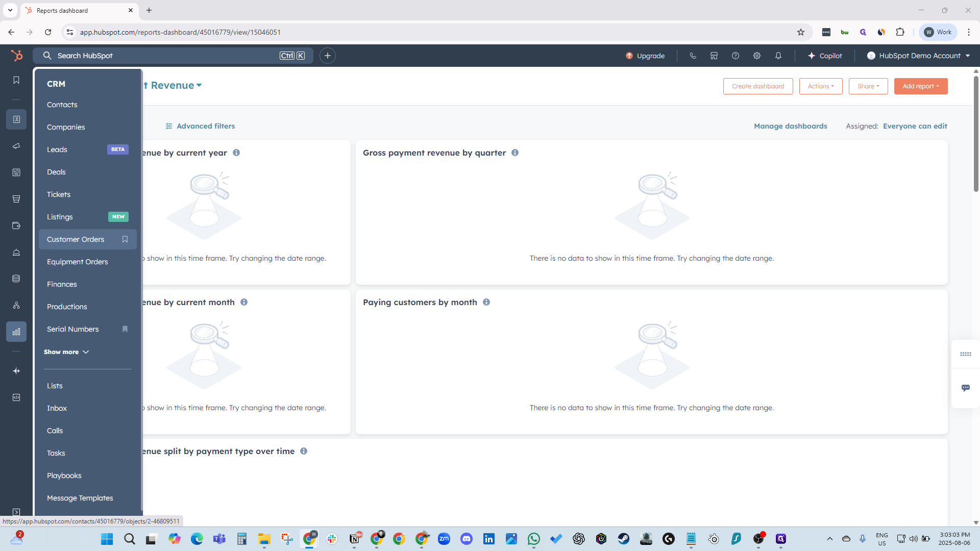Open the Data Management database icon
This screenshot has width=980, height=551.
coord(16,279)
